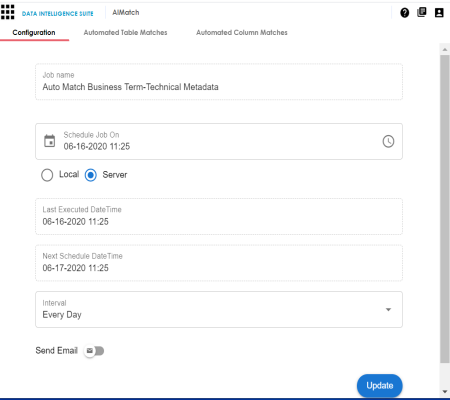Open the Every Day interval combo box
450x400 pixels.
219,310
